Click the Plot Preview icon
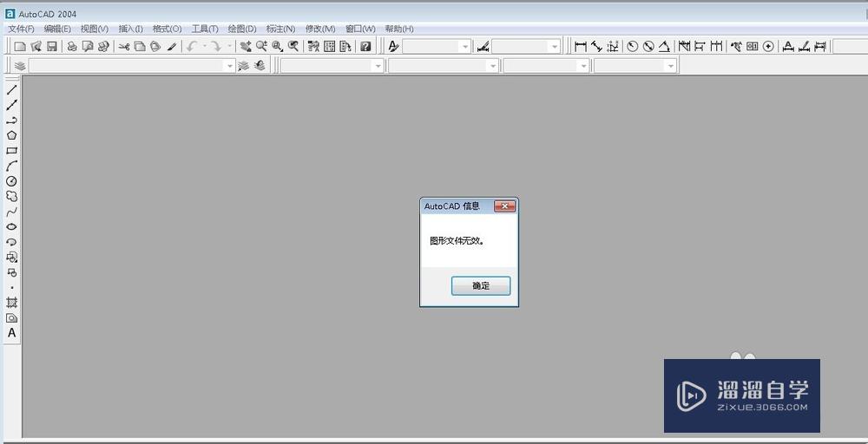 point(88,47)
